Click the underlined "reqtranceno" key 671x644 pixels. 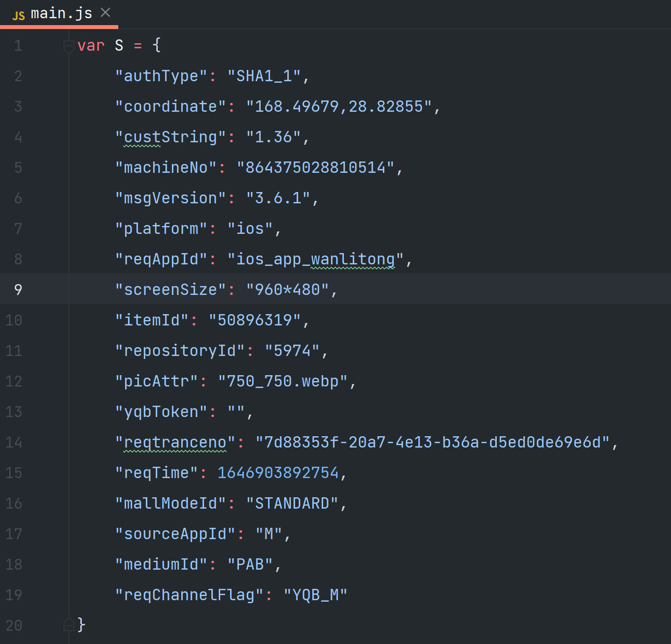[175, 443]
